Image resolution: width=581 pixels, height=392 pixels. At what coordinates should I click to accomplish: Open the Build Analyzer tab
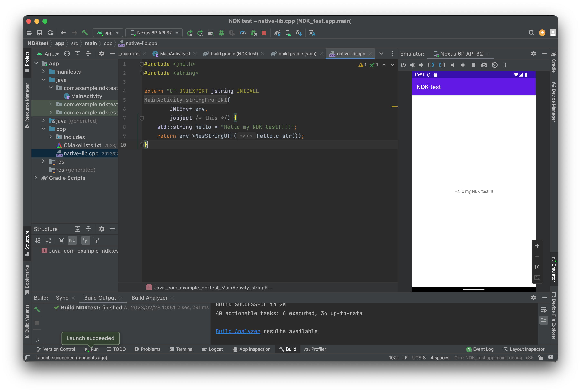[149, 298]
